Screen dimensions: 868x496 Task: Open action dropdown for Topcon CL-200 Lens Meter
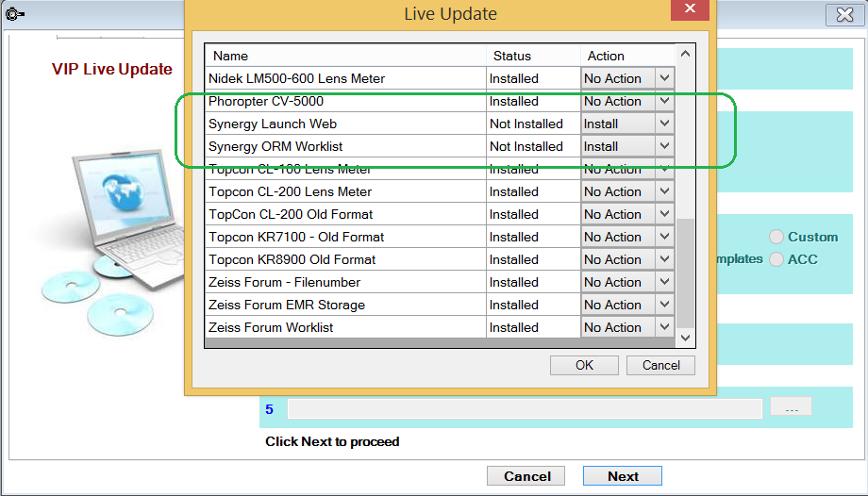pyautogui.click(x=664, y=192)
